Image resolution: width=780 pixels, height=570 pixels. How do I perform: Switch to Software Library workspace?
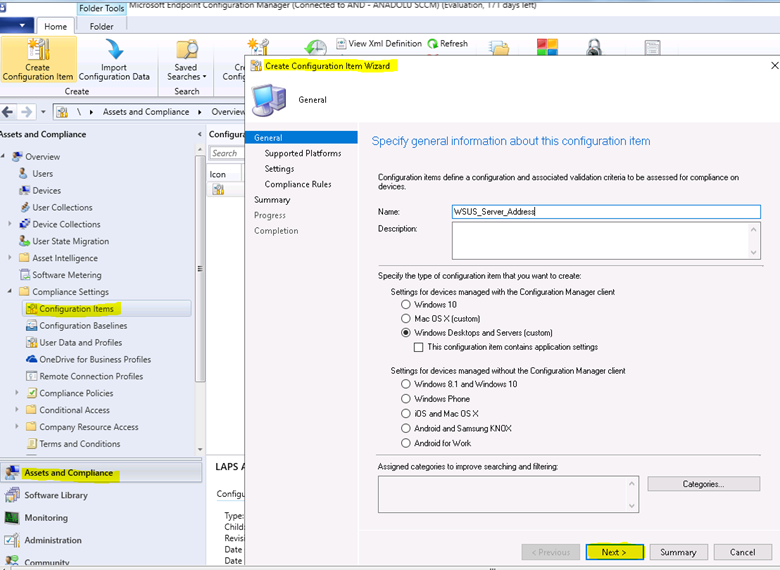click(x=56, y=495)
